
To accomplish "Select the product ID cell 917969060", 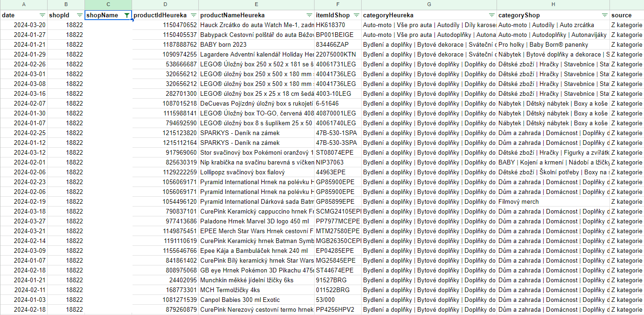I will pyautogui.click(x=166, y=153).
